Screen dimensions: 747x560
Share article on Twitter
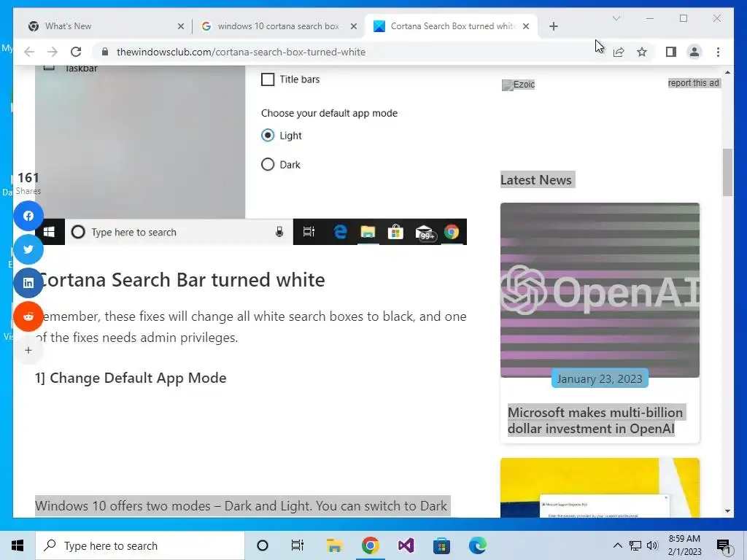[28, 249]
